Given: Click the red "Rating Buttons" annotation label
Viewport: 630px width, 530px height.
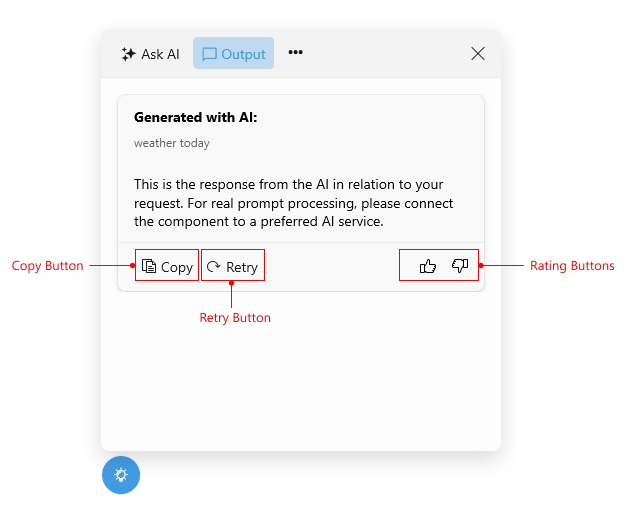Looking at the screenshot, I should (572, 266).
